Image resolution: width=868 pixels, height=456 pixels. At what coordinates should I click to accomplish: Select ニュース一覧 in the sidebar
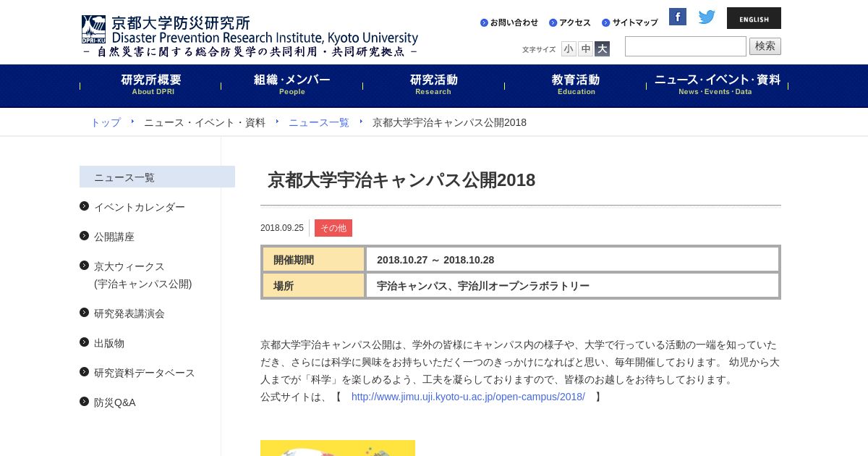(x=157, y=177)
